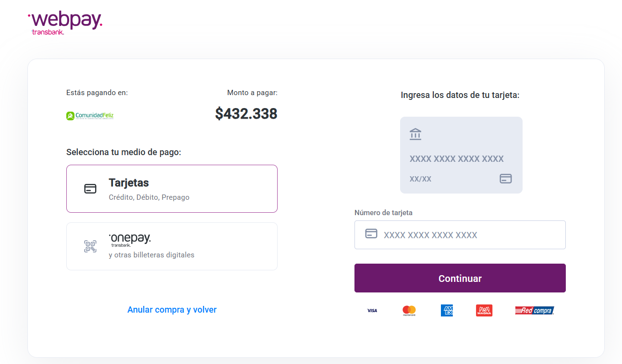Click Anular compra y volver link
Image resolution: width=622 pixels, height=364 pixels.
pos(172,310)
